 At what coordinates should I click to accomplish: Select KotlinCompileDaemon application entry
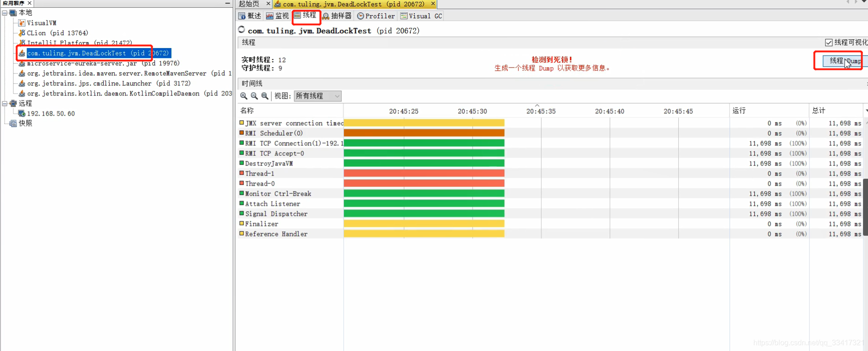[x=129, y=93]
